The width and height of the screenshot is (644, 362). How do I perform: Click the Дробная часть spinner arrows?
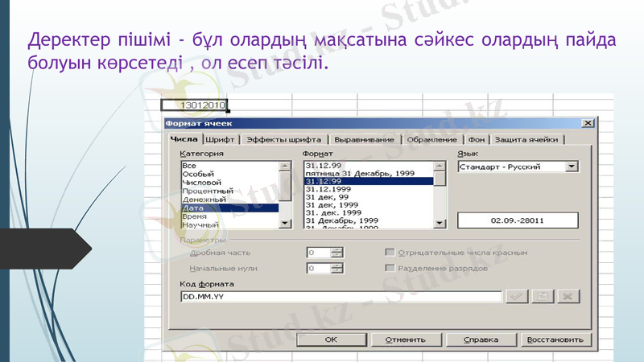pos(336,253)
